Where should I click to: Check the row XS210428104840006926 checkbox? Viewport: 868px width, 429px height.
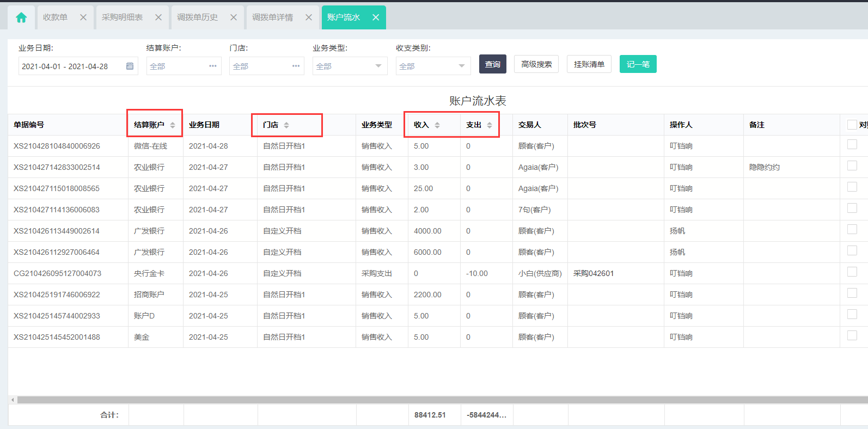(852, 144)
